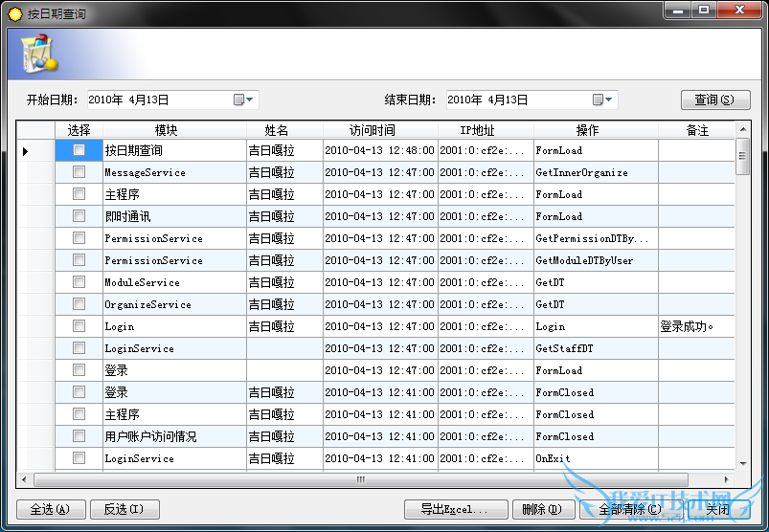Click the 全选(A) select all button
The width and height of the screenshot is (769, 532).
[x=51, y=509]
